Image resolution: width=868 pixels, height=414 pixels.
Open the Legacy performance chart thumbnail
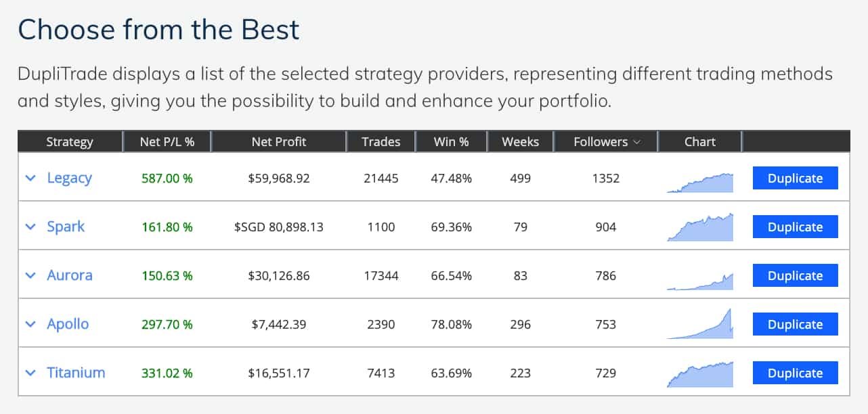(700, 183)
